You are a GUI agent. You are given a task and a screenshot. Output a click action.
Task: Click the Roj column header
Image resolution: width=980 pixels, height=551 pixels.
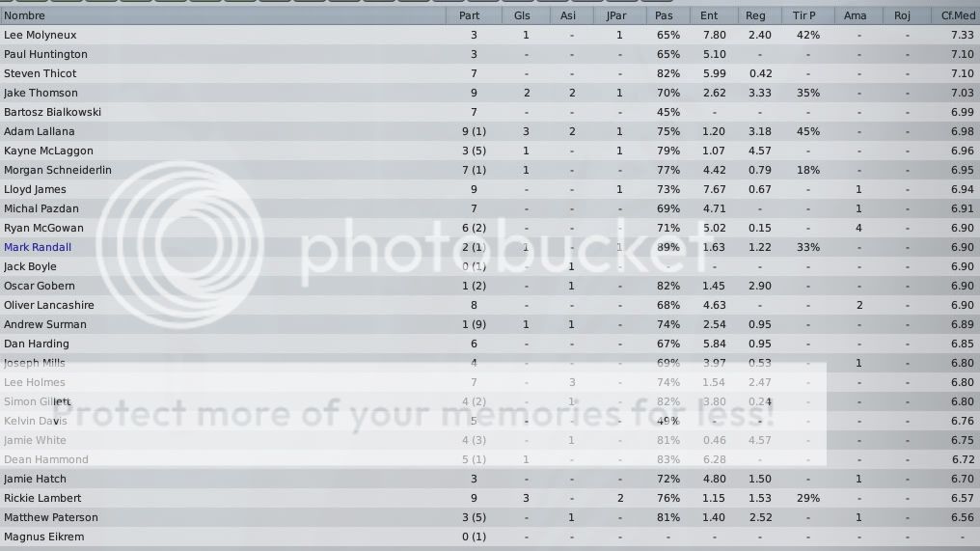click(902, 15)
